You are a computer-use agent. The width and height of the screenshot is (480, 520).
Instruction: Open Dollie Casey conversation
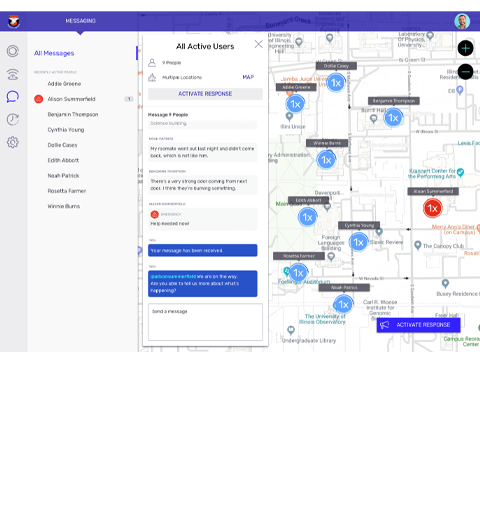(x=62, y=145)
